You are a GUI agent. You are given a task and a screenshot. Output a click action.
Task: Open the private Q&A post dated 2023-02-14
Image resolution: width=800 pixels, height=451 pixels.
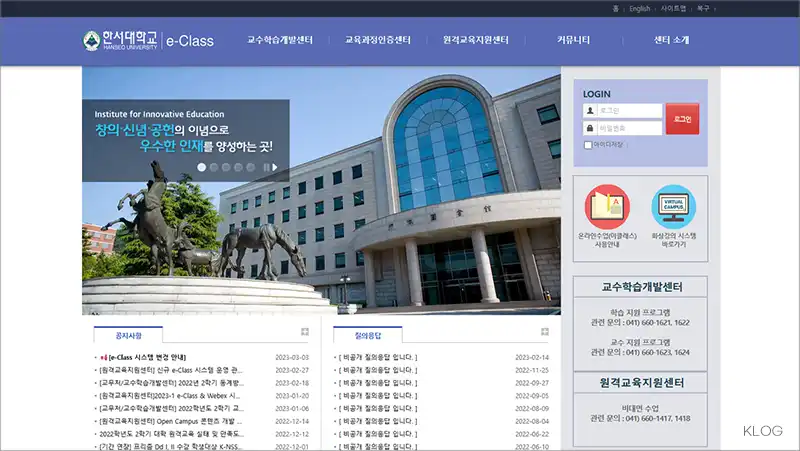[378, 357]
